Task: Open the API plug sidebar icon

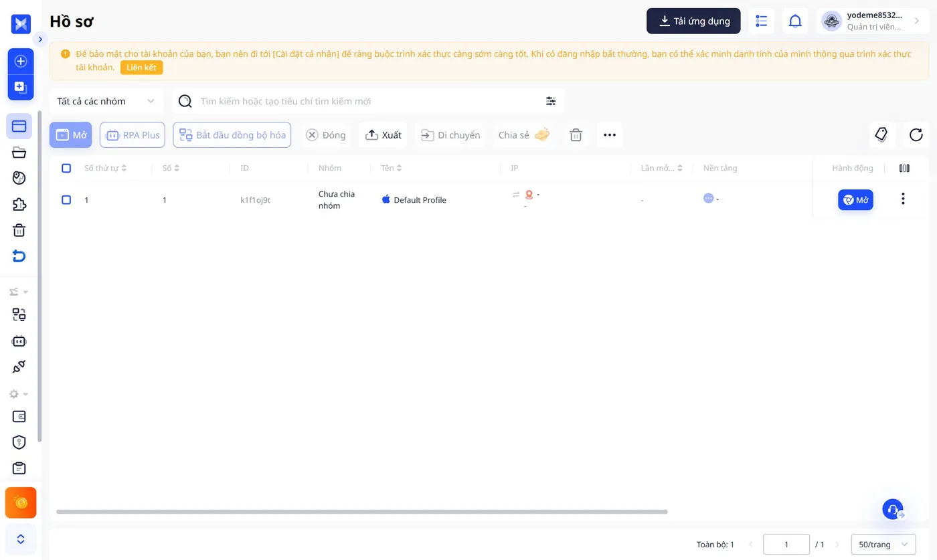Action: pos(19,367)
